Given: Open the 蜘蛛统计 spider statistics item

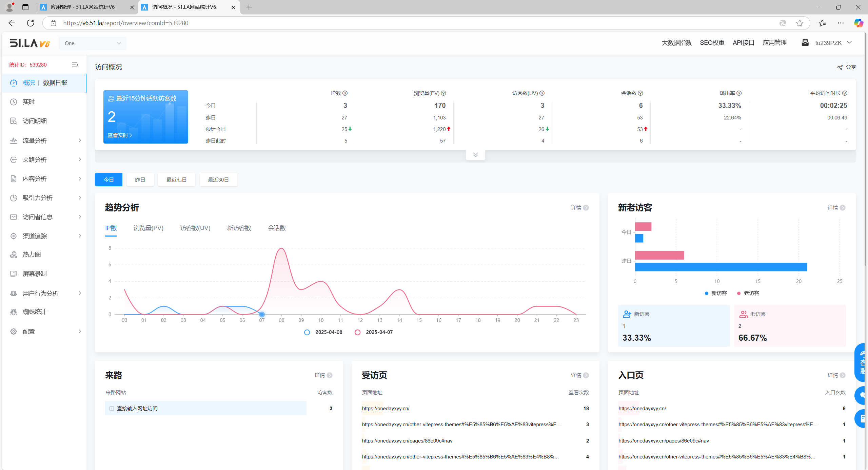Looking at the screenshot, I should [35, 312].
